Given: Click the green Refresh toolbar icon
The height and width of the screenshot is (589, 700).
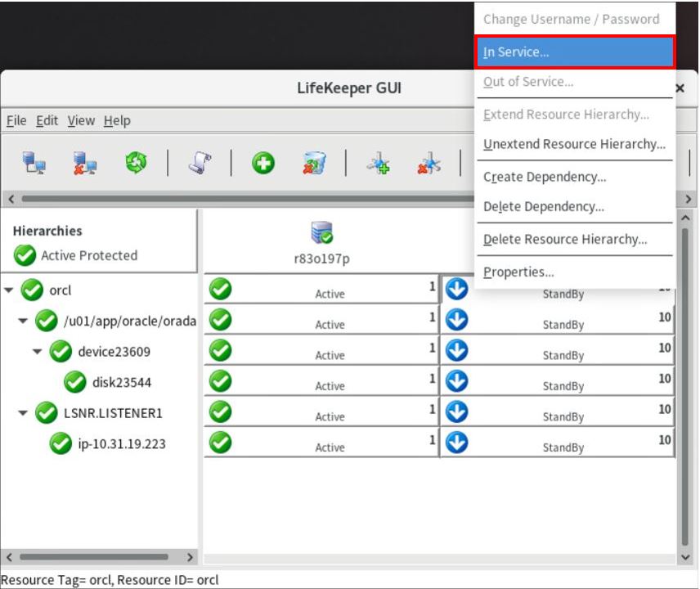Looking at the screenshot, I should tap(136, 163).
